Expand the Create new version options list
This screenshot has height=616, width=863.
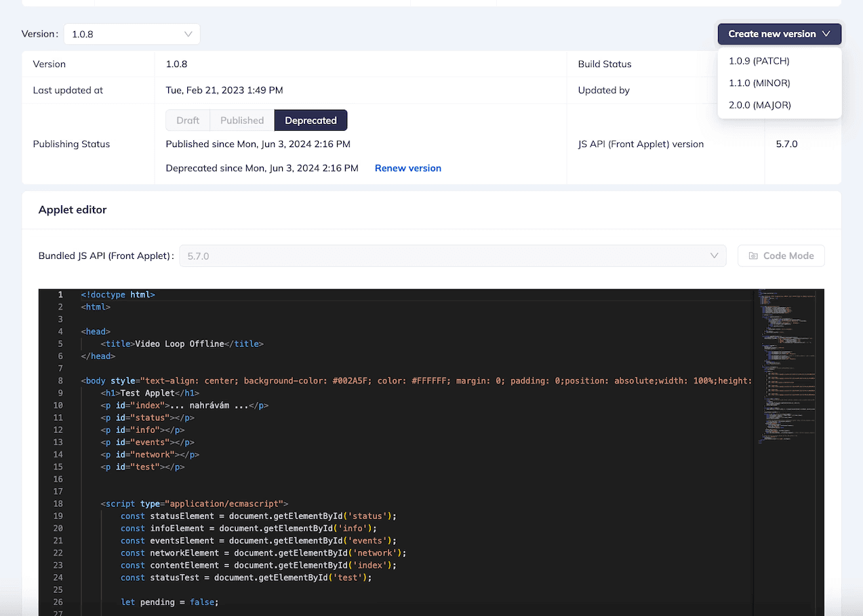[779, 33]
